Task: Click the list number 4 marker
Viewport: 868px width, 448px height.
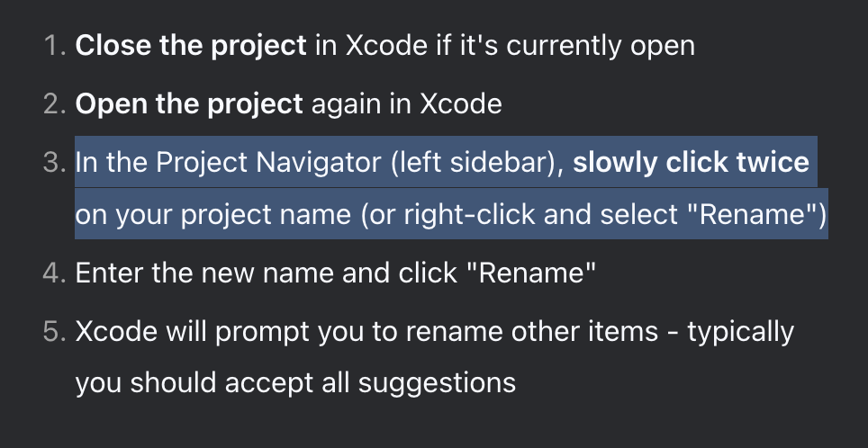Action: click(54, 273)
